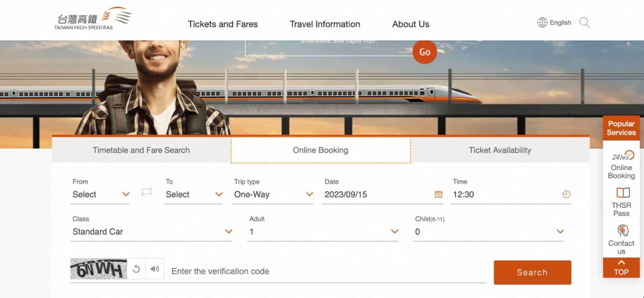644x298 pixels.
Task: Open the Tickets and Fares menu
Action: click(223, 24)
